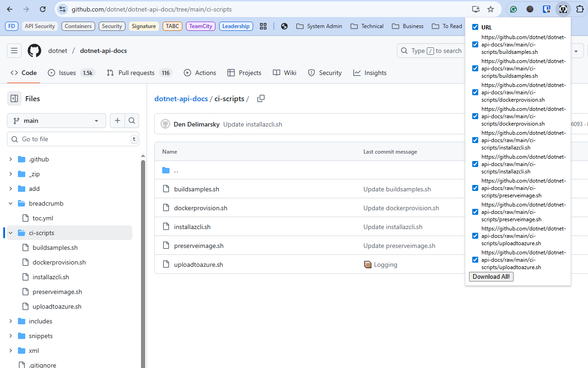Viewport: 588px width, 368px height.
Task: Expand the includes folder chevron
Action: [11, 321]
